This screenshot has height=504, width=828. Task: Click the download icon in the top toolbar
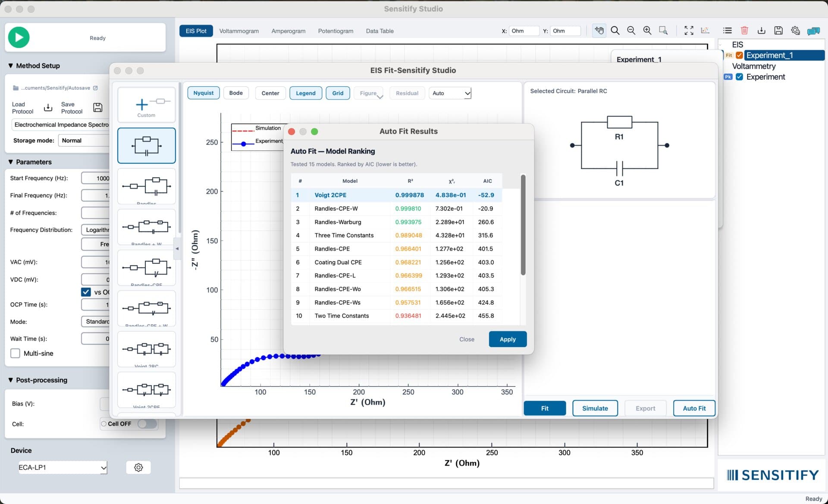point(762,31)
